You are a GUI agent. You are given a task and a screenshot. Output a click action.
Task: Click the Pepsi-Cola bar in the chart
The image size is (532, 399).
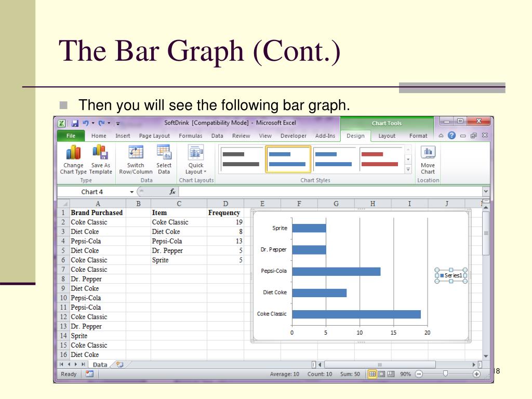click(336, 271)
